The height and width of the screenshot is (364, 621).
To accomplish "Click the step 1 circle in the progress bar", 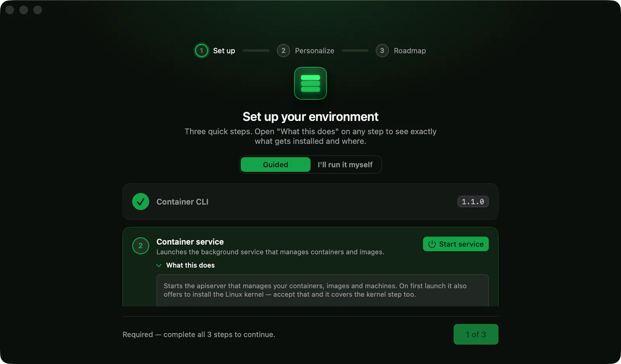I will [201, 50].
